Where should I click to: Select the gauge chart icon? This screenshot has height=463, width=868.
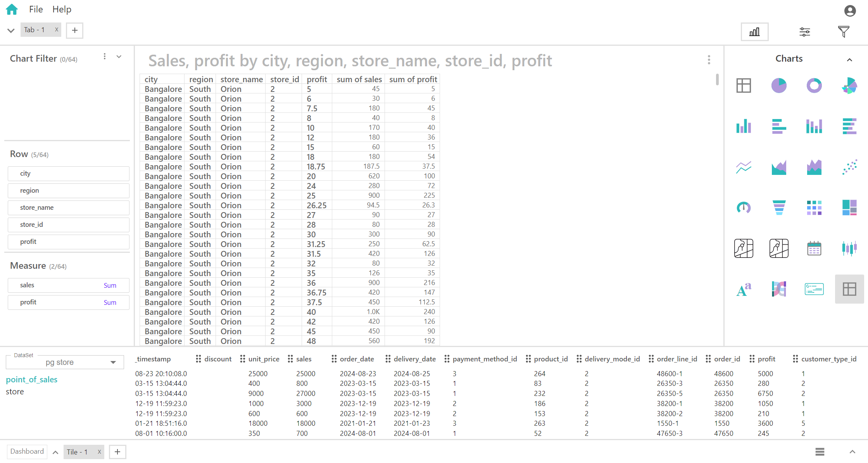[744, 208]
